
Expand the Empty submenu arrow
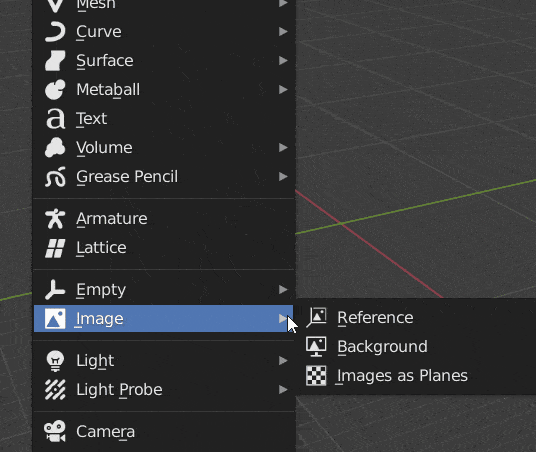pos(283,290)
